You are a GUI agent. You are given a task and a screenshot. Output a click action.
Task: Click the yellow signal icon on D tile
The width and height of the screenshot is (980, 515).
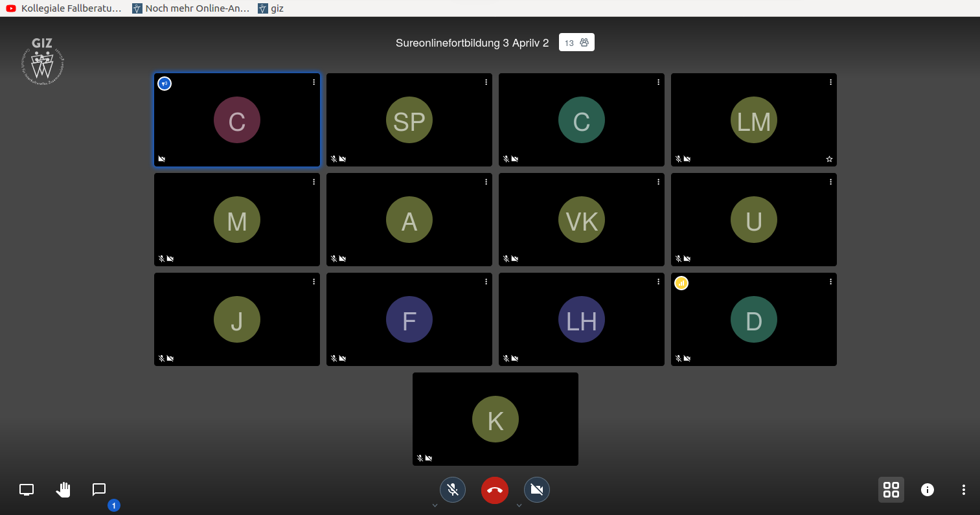(681, 283)
